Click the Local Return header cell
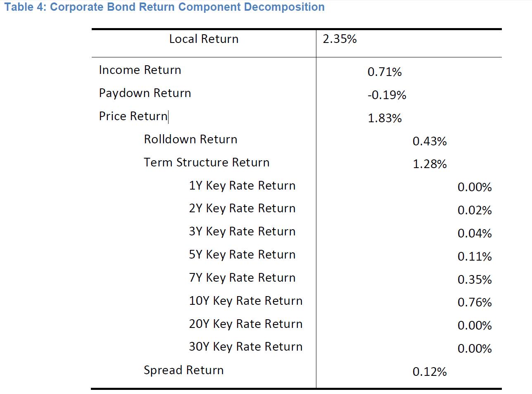Viewport: 532px width, 394px height. pyautogui.click(x=204, y=39)
